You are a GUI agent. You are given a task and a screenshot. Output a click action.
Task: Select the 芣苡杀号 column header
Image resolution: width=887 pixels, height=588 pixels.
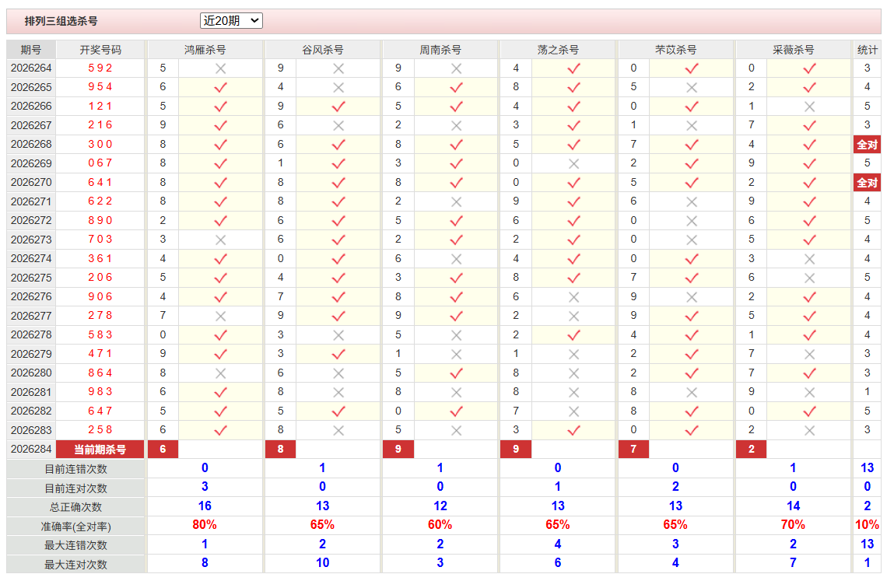click(x=675, y=50)
